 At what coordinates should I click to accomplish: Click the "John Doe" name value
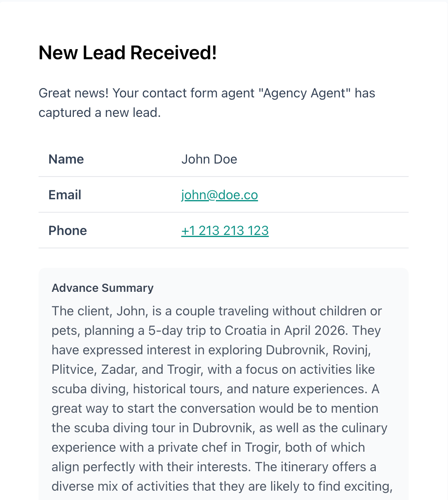[209, 159]
